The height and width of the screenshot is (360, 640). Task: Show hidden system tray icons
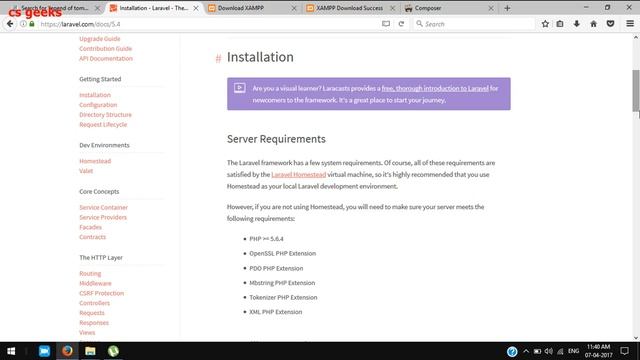point(526,351)
